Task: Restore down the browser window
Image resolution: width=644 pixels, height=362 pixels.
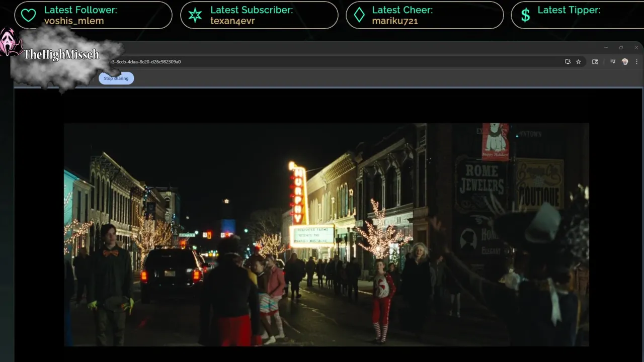Action: [621, 48]
